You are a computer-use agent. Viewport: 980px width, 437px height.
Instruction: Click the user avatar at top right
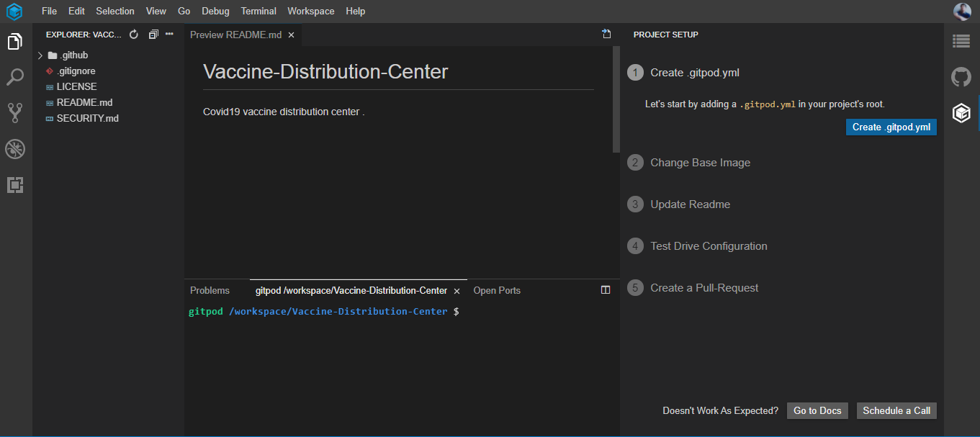[962, 11]
